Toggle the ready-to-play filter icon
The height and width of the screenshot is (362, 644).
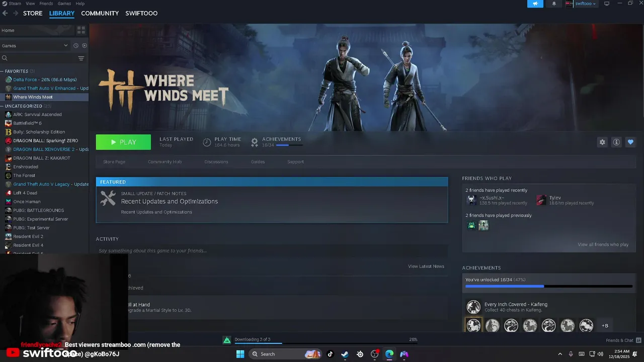click(85, 45)
